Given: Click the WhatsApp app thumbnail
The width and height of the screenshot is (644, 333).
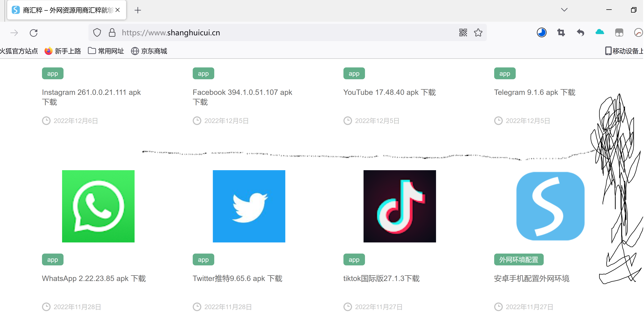Looking at the screenshot, I should point(98,206).
